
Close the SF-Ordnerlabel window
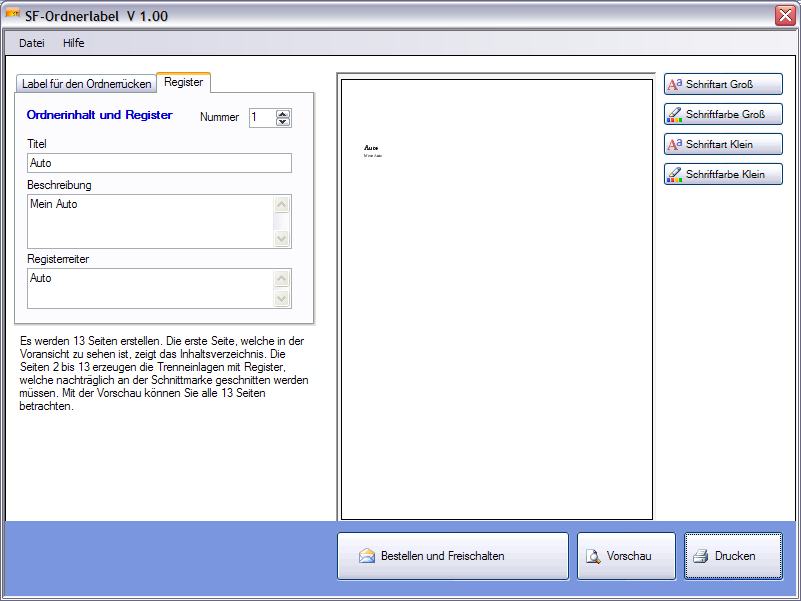tap(785, 15)
